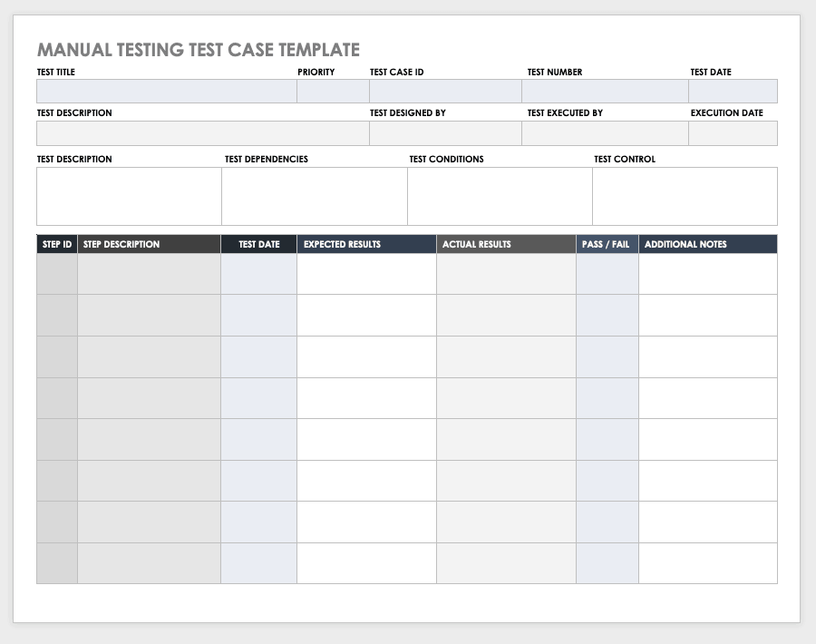Click the first row's Pass / Fail cell
Image resolution: width=816 pixels, height=644 pixels.
point(607,274)
